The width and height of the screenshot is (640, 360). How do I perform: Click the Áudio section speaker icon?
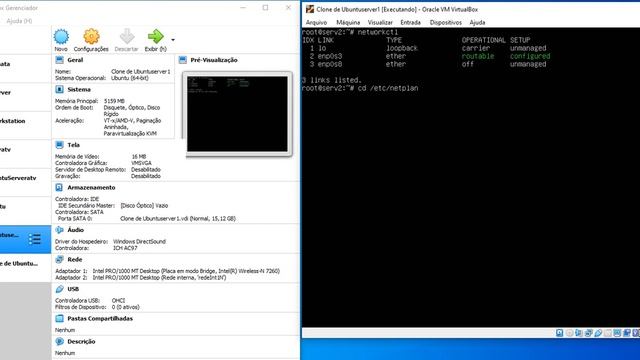(x=59, y=230)
